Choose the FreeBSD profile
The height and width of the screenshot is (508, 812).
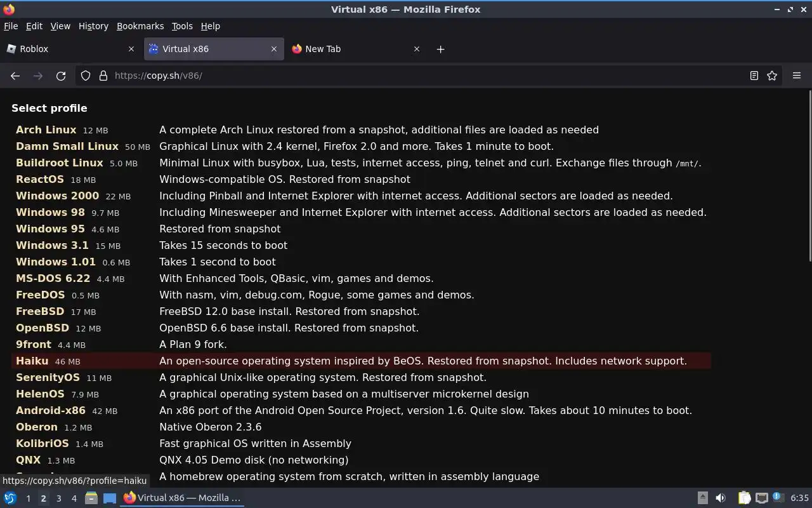(40, 311)
